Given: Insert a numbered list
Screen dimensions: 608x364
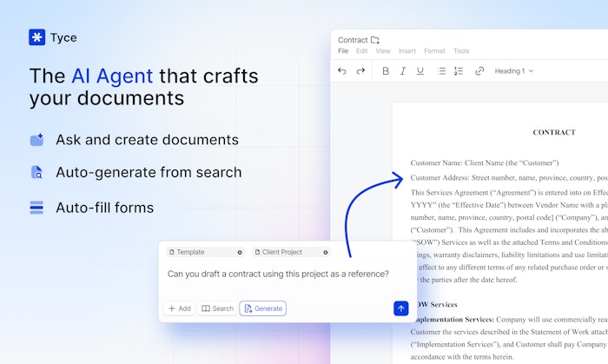Looking at the screenshot, I should coord(459,71).
